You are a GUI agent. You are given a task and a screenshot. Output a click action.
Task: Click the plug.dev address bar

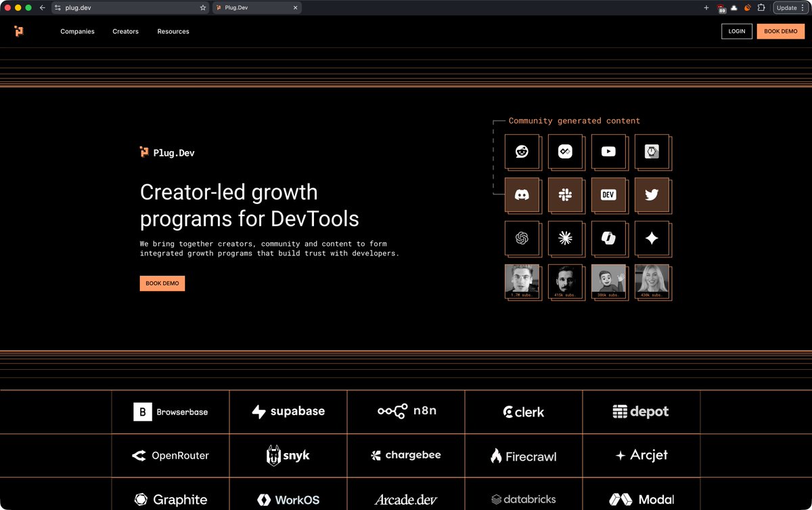coord(131,7)
